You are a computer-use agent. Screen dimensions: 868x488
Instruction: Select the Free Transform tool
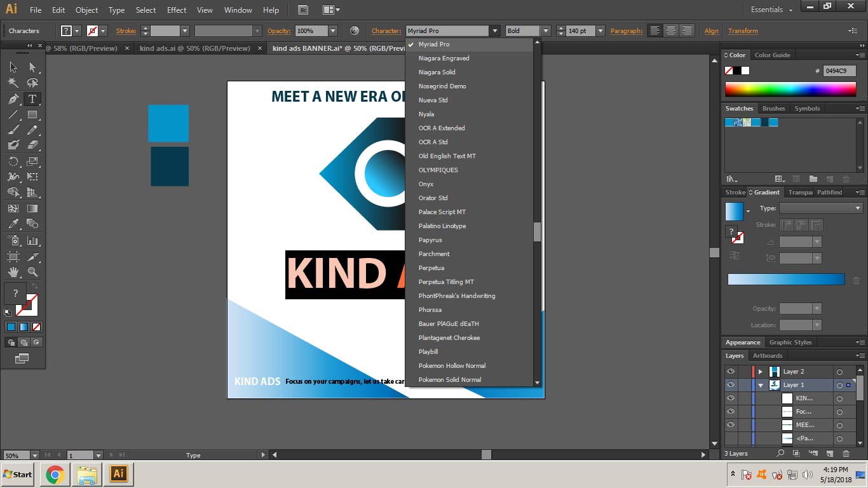click(x=32, y=177)
